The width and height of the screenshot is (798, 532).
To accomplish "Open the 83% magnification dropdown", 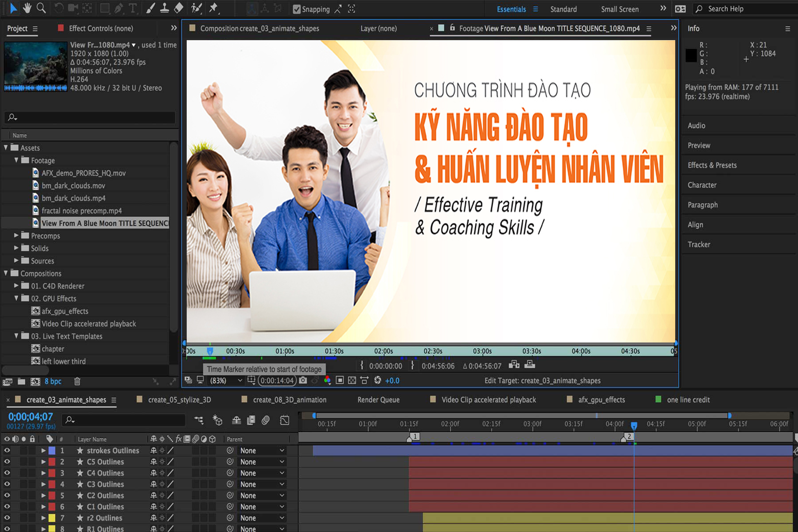I will (226, 381).
